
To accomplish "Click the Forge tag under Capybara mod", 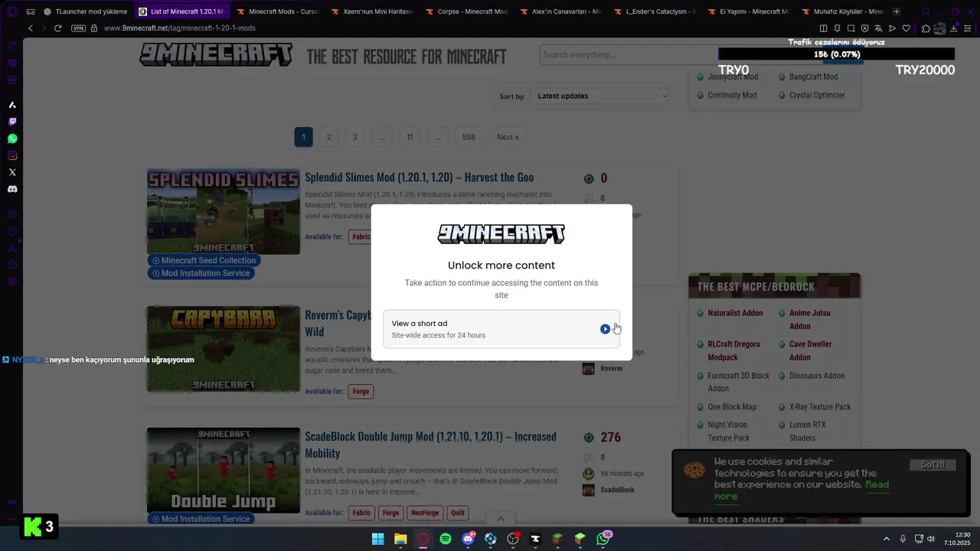I will pyautogui.click(x=361, y=391).
